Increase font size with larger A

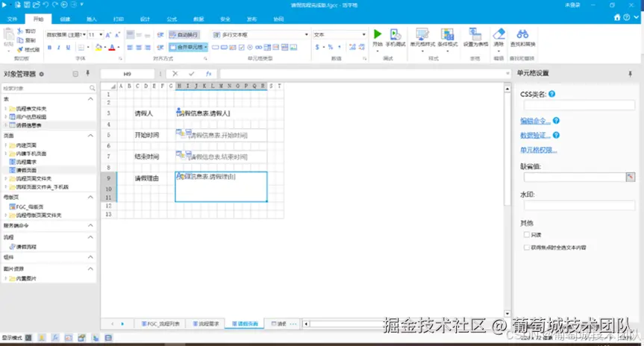108,35
